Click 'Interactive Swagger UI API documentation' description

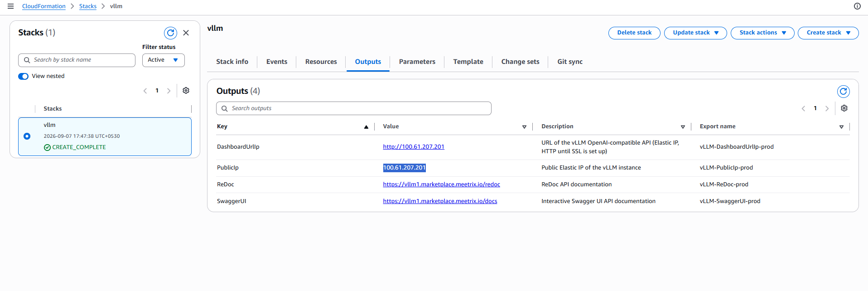click(598, 201)
